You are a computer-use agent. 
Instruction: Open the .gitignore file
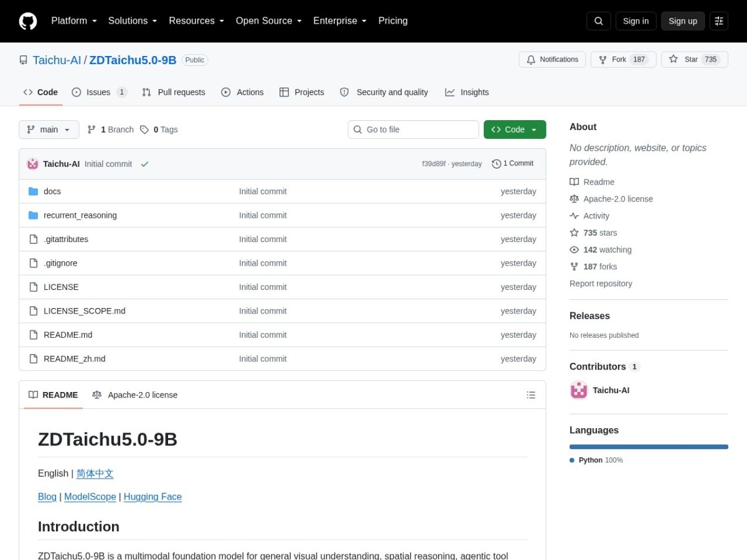(60, 263)
